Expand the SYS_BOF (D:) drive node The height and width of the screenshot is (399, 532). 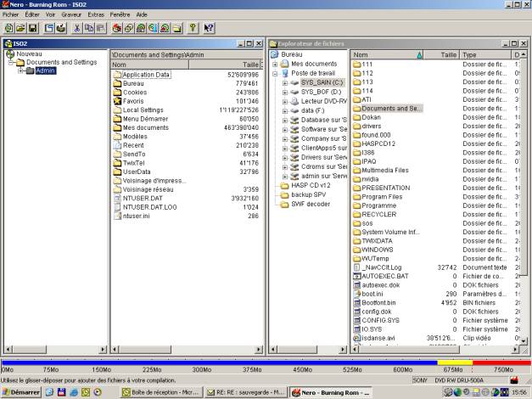tap(285, 92)
